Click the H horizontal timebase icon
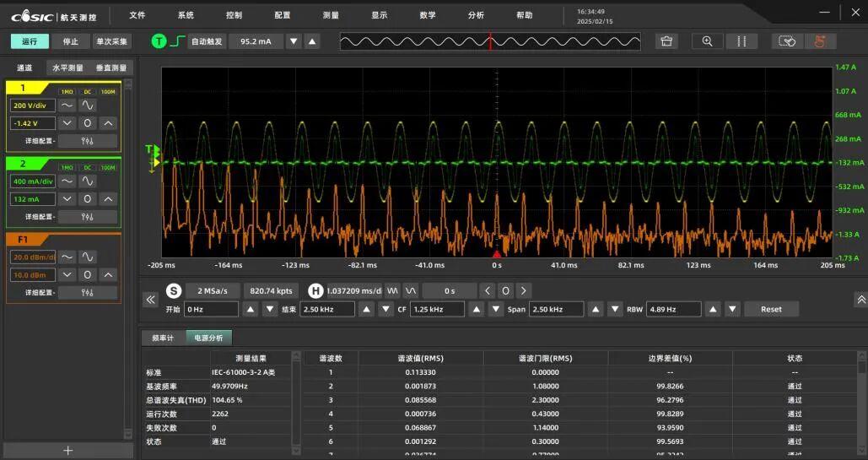This screenshot has width=868, height=460. (315, 290)
